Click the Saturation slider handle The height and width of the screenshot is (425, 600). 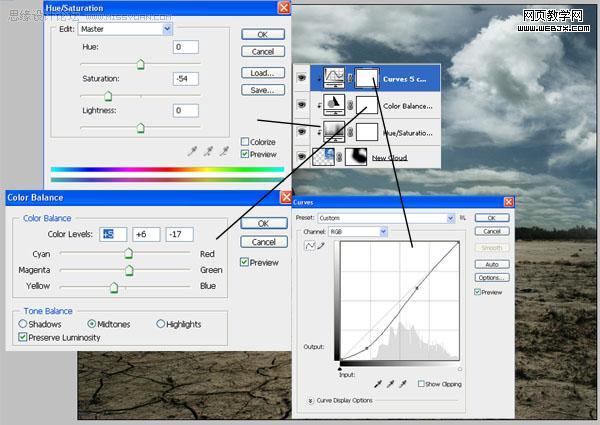(108, 96)
